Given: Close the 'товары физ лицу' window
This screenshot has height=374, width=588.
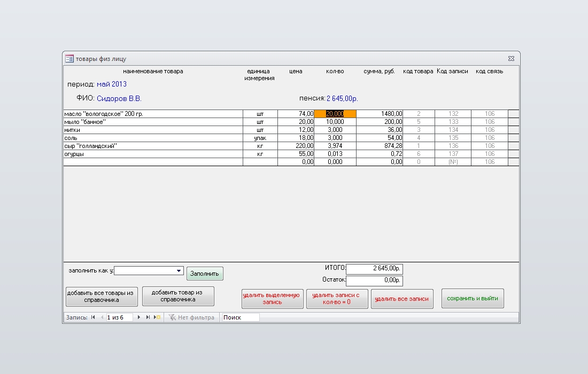Looking at the screenshot, I should click(x=511, y=58).
